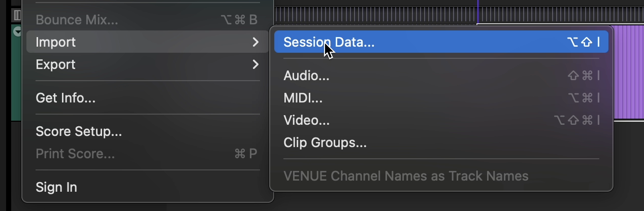644x211 pixels.
Task: Select Clip Groups... import entry
Action: click(325, 143)
